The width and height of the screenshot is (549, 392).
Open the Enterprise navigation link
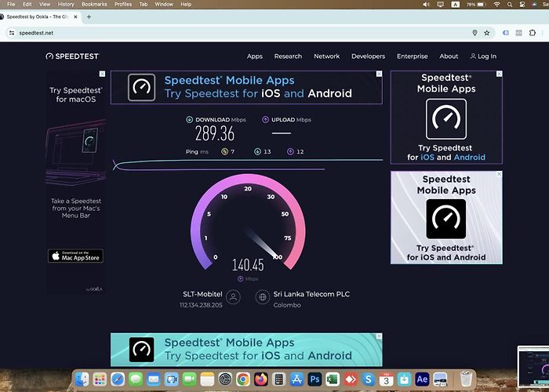click(412, 56)
